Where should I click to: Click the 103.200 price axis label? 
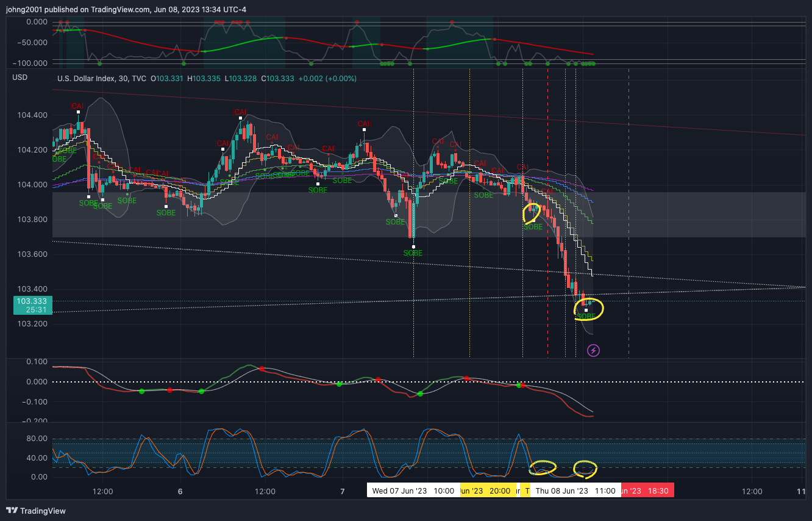click(x=33, y=324)
